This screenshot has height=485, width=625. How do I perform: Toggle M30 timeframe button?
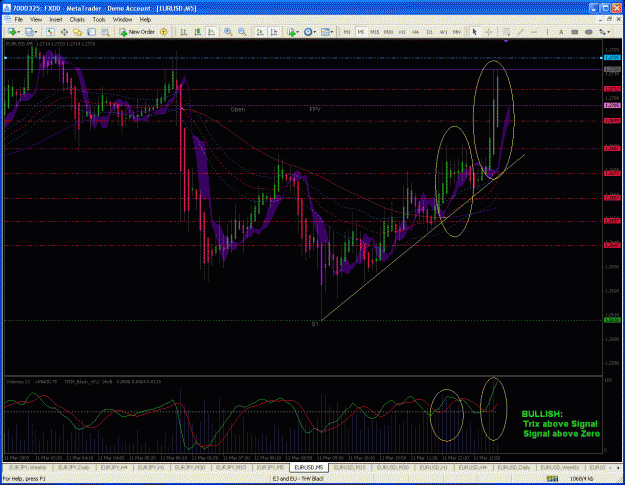(x=388, y=32)
